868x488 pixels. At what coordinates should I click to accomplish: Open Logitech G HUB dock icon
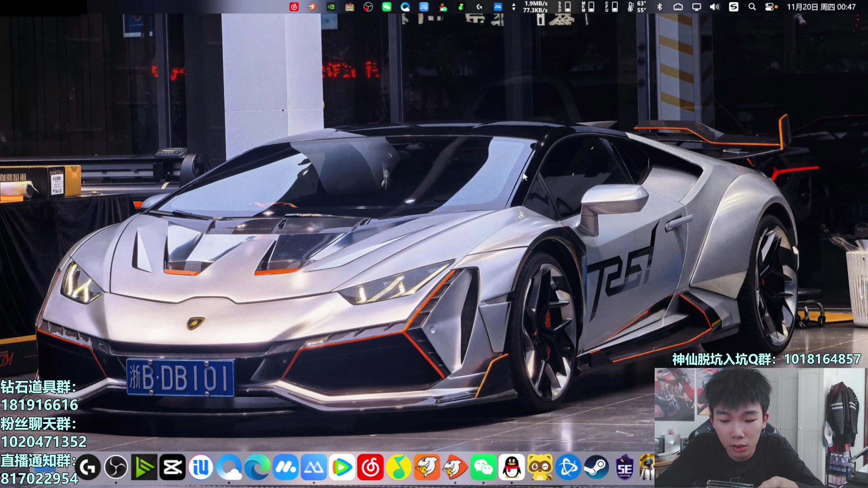tap(88, 467)
